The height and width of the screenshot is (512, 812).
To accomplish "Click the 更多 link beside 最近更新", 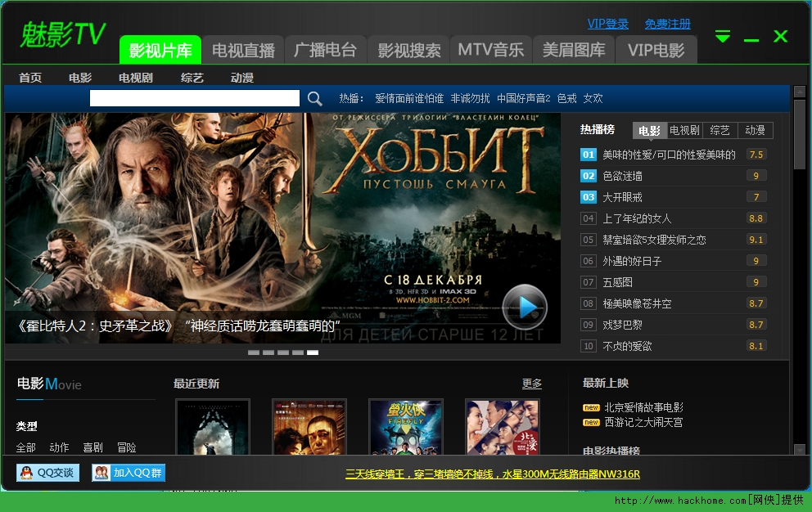I will [x=532, y=384].
